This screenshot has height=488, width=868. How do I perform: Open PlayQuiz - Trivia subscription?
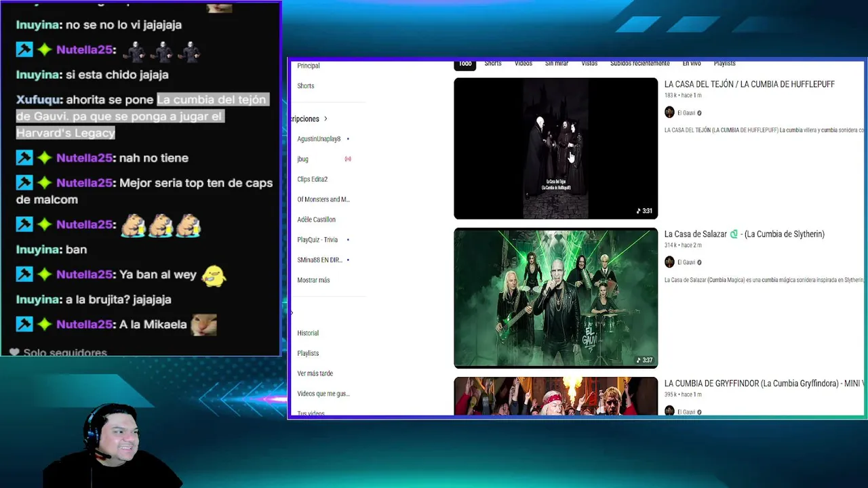[317, 240]
